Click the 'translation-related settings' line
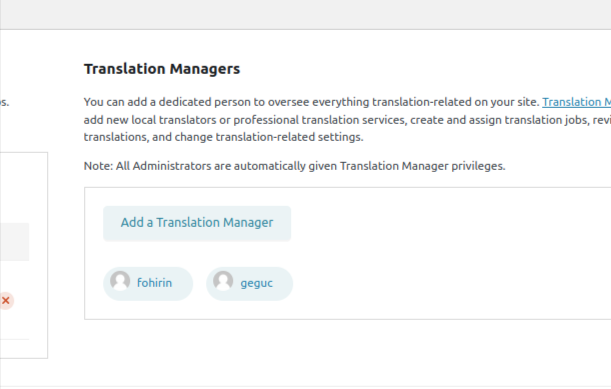 click(x=223, y=137)
